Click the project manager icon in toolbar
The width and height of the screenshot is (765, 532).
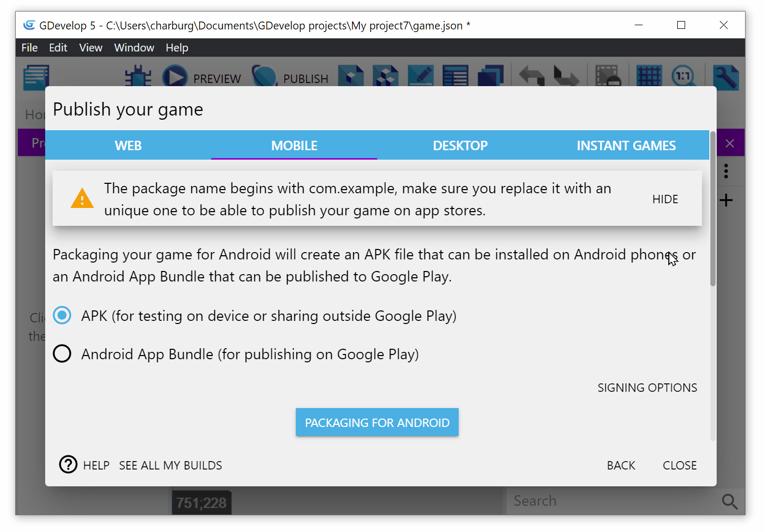pos(36,77)
